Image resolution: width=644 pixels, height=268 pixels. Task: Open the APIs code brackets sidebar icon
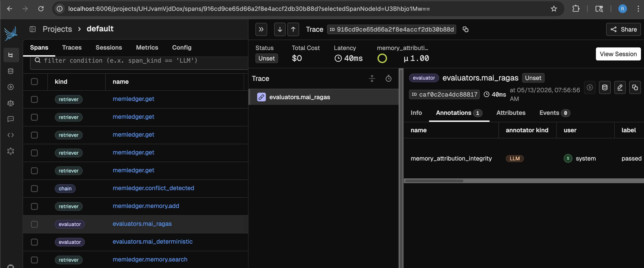[11, 135]
